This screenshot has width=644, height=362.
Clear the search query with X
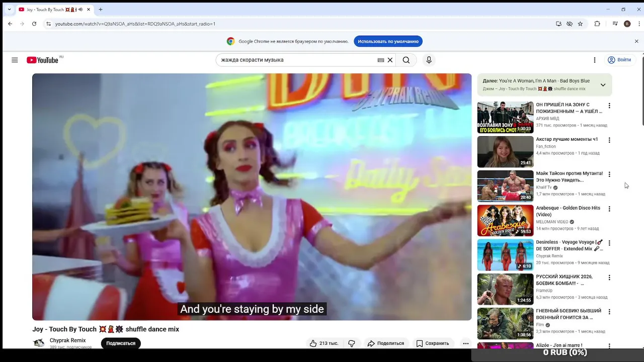tap(390, 60)
